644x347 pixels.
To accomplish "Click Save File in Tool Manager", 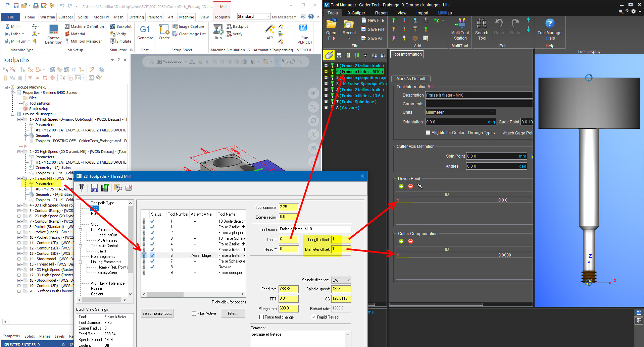I will [373, 30].
